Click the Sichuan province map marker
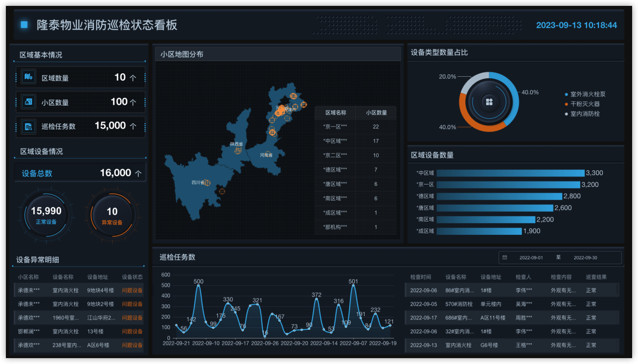Image resolution: width=638 pixels, height=364 pixels. coord(207,183)
